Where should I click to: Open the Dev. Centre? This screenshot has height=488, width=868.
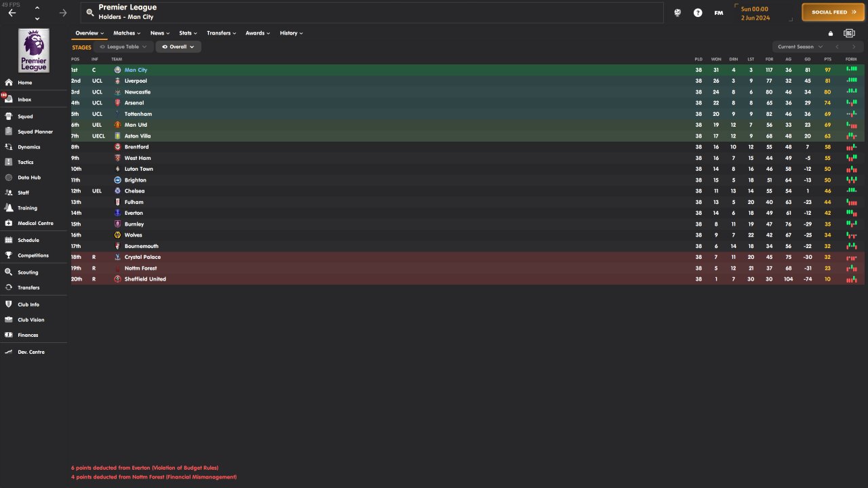point(31,352)
